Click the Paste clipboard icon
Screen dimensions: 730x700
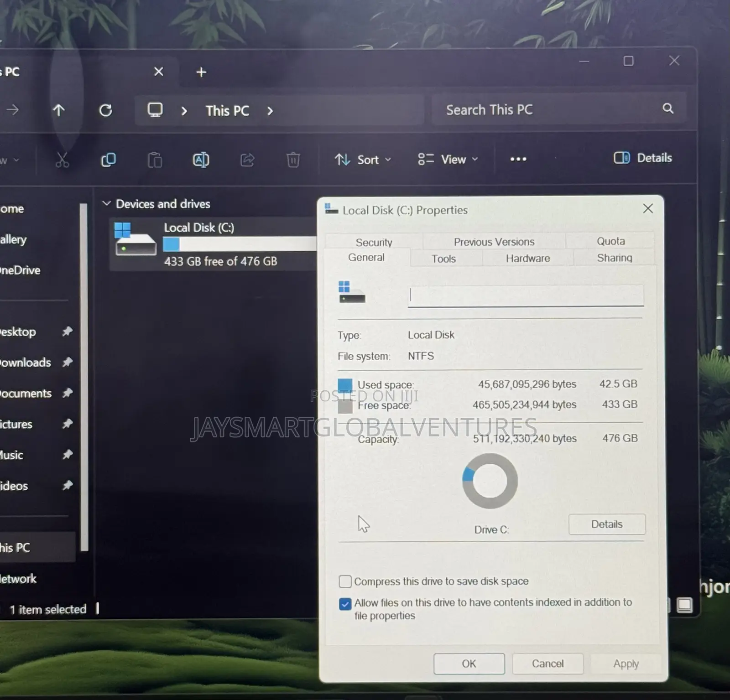[155, 160]
